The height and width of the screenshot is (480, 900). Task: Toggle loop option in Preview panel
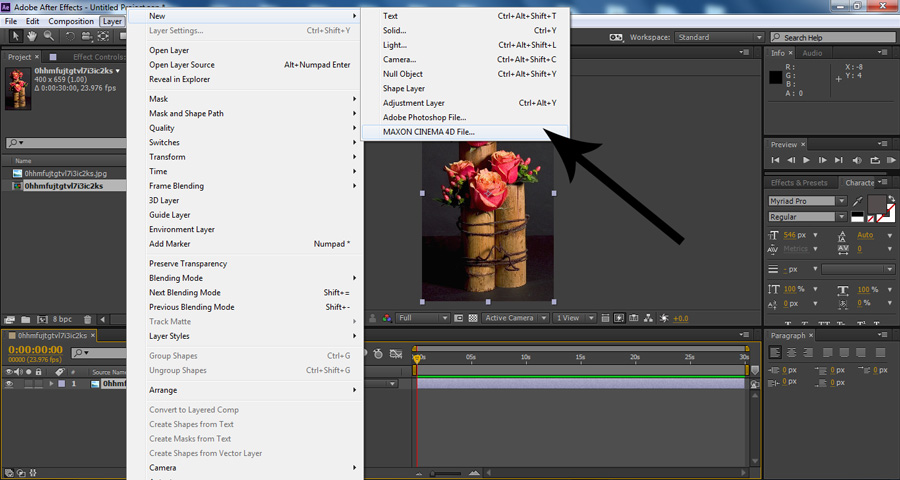pyautogui.click(x=875, y=160)
